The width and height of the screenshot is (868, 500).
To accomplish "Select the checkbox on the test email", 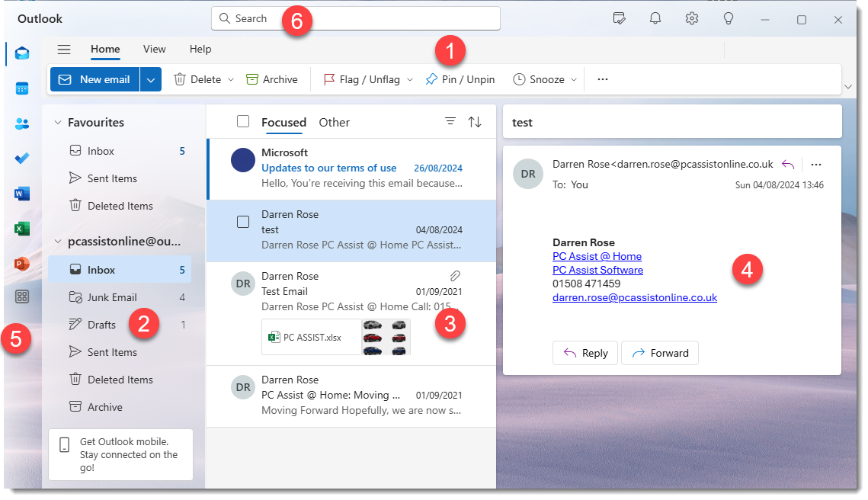I will coord(243,220).
